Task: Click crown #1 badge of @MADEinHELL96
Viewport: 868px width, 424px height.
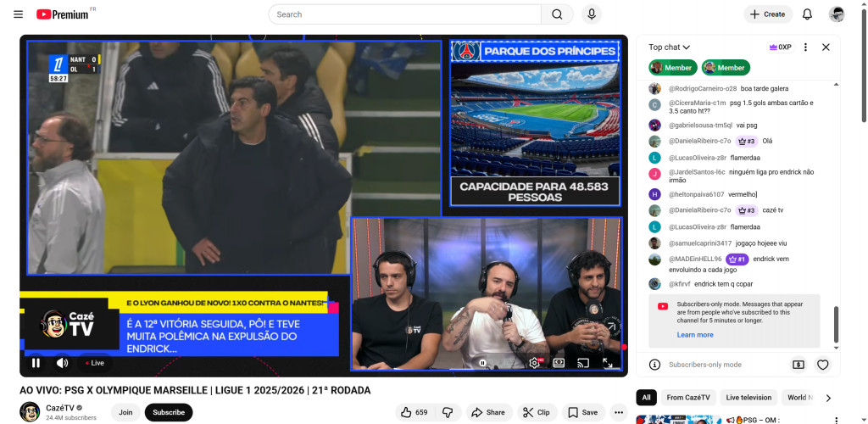Action: click(x=737, y=259)
